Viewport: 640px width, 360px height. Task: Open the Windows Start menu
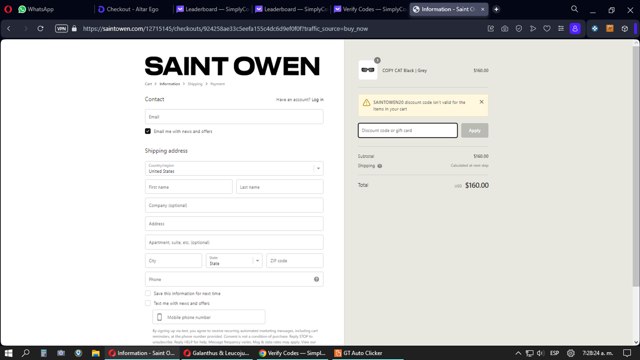(x=9, y=353)
